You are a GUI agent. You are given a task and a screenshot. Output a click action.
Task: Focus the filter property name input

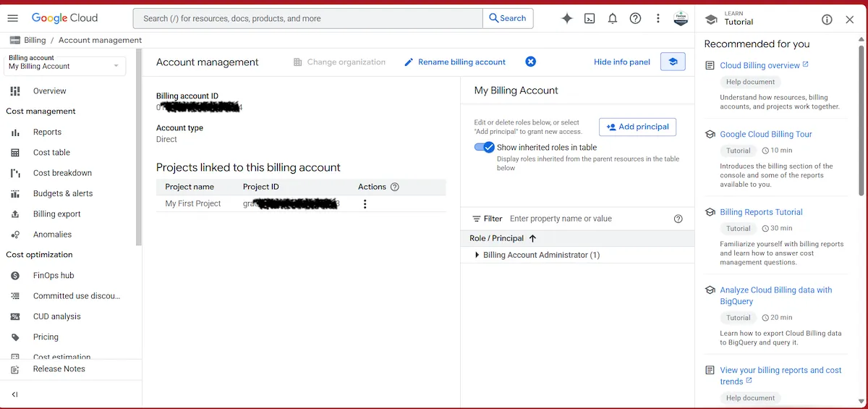click(x=587, y=219)
